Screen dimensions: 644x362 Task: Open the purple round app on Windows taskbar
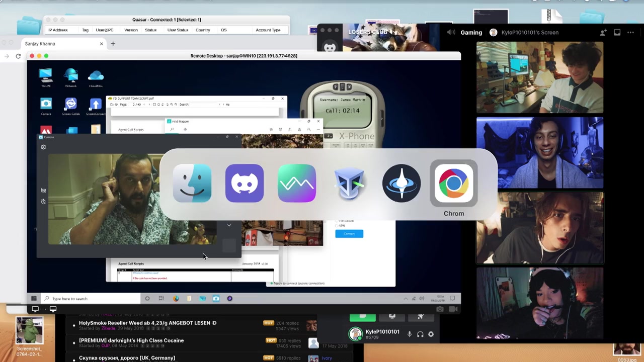pyautogui.click(x=229, y=298)
